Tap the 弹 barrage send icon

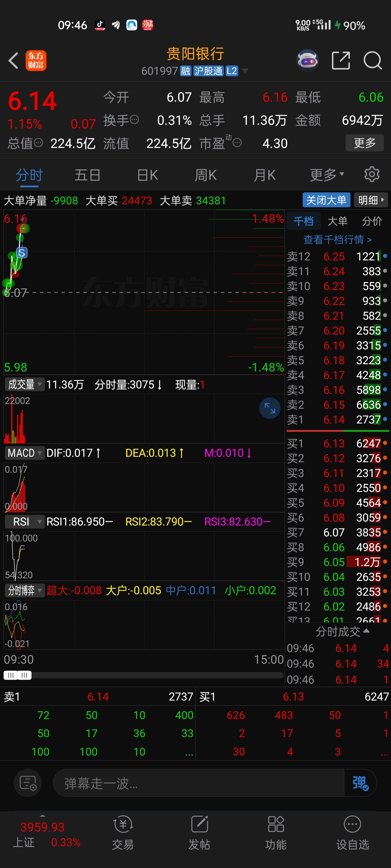coord(360,783)
